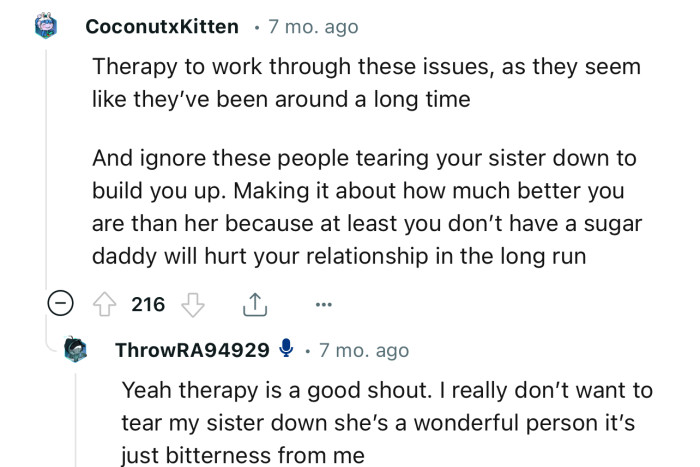The width and height of the screenshot is (700, 467).
Task: Click the timestamp next to CoconutxKitten
Action: (312, 28)
